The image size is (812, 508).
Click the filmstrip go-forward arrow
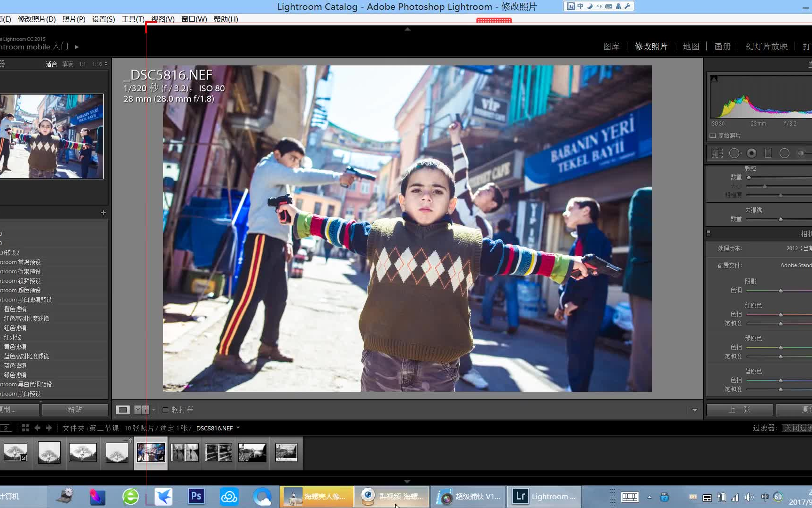tap(49, 428)
